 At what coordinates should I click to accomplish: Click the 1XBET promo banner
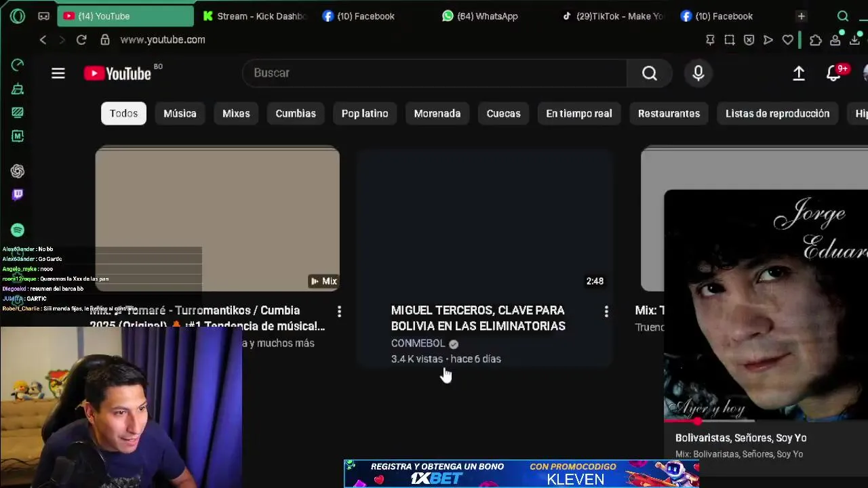tap(521, 473)
